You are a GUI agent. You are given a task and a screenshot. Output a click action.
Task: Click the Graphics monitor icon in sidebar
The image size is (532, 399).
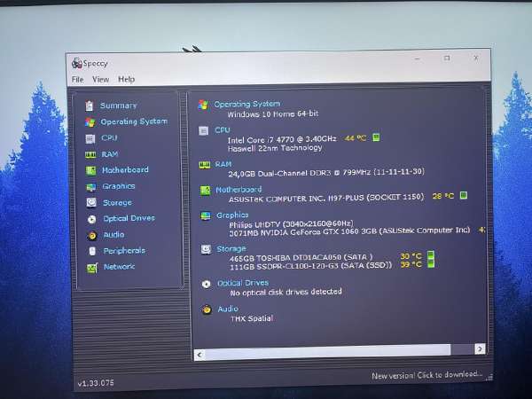point(91,187)
